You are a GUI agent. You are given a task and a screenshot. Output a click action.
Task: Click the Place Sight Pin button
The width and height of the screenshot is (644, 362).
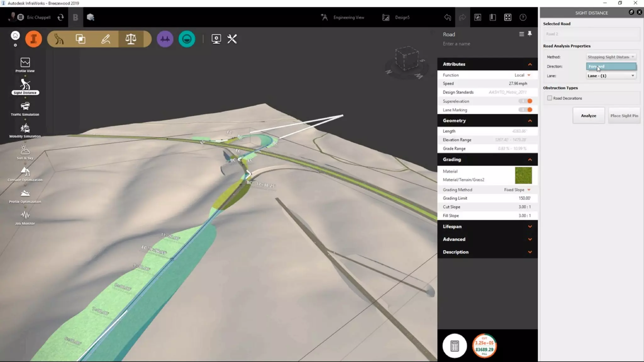(624, 116)
